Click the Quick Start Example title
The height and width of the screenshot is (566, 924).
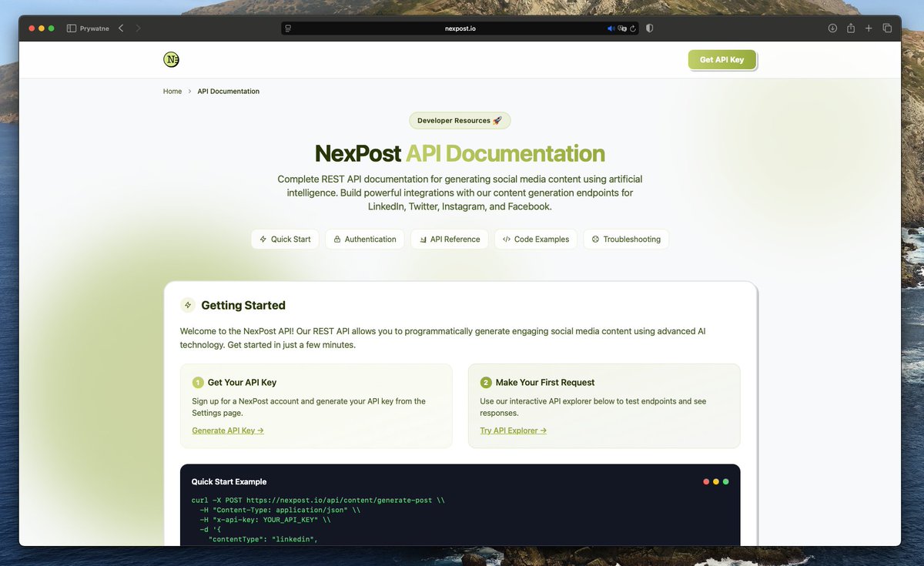[x=229, y=482]
